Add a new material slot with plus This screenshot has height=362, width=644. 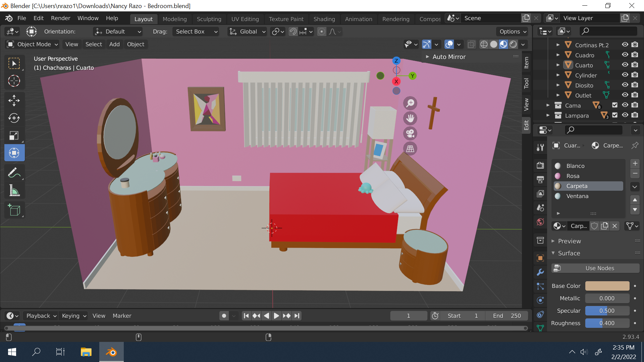pos(635,164)
